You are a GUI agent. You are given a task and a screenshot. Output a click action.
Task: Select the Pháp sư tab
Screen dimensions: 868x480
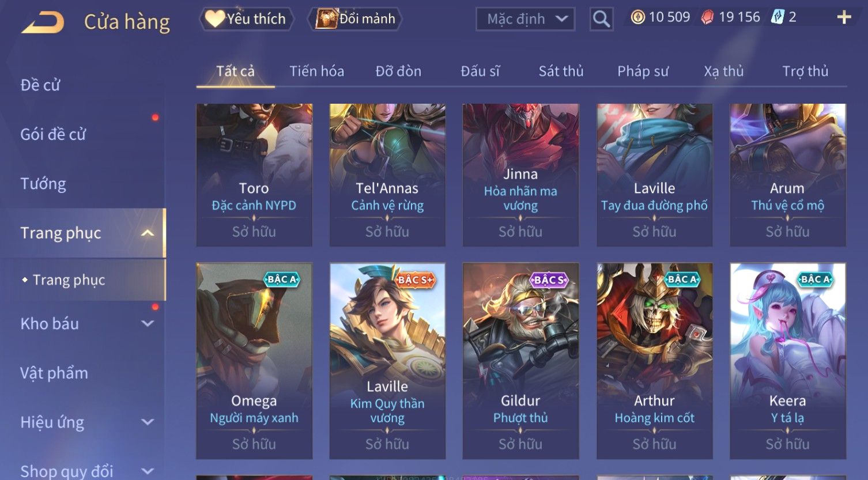643,71
